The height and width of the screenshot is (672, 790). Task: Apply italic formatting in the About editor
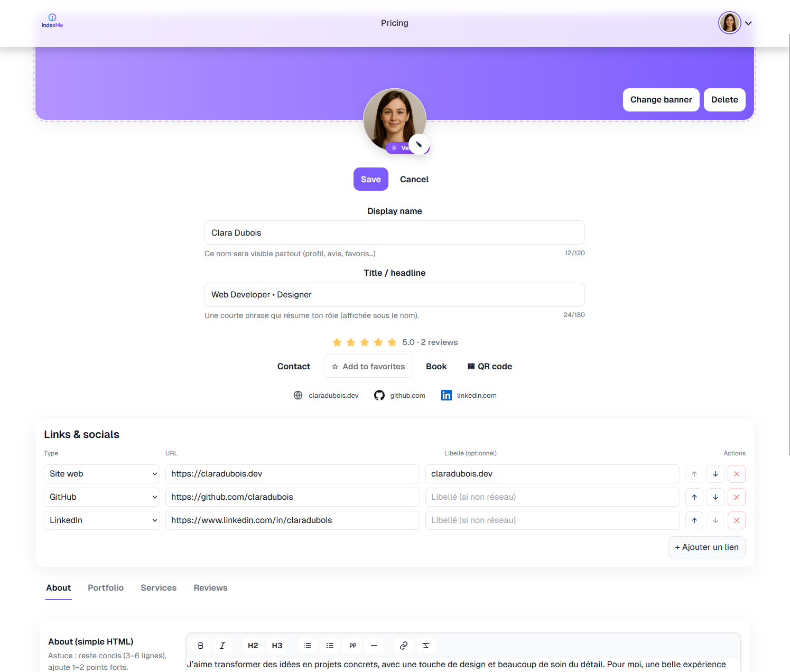[222, 645]
